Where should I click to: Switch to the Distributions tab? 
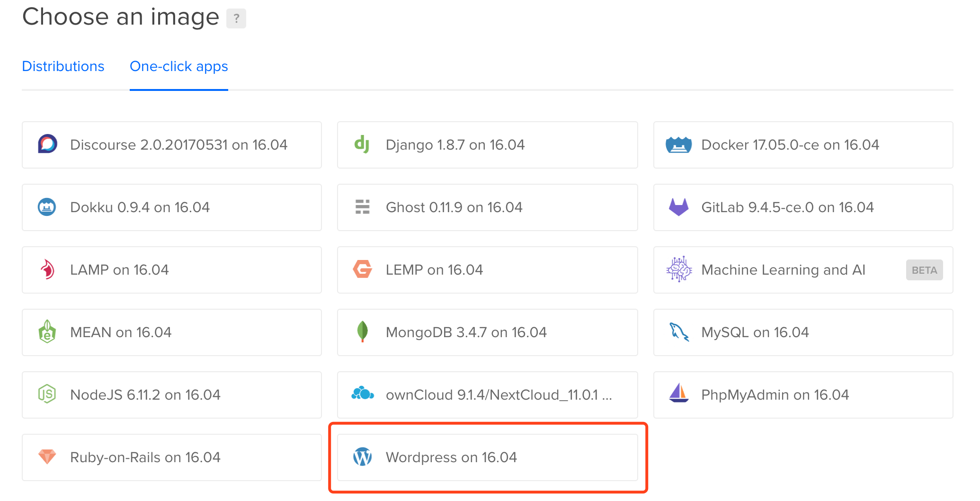[63, 66]
